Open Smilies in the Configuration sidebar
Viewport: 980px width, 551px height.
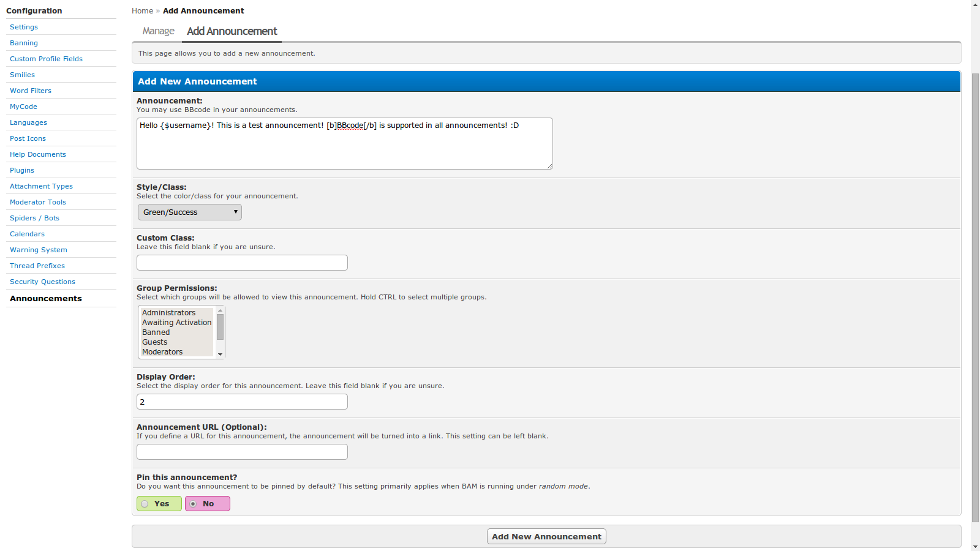pyautogui.click(x=22, y=75)
